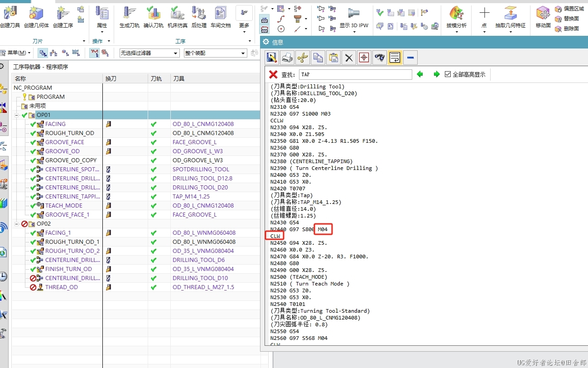Image resolution: width=588 pixels, height=368 pixels.
Task: Close the find bar with red X
Action: pyautogui.click(x=273, y=74)
